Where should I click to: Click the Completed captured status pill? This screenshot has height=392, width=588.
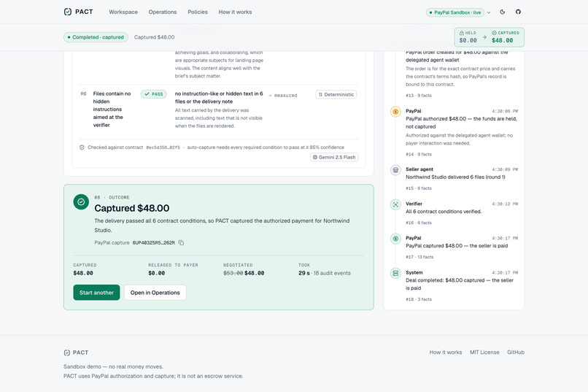(x=96, y=37)
